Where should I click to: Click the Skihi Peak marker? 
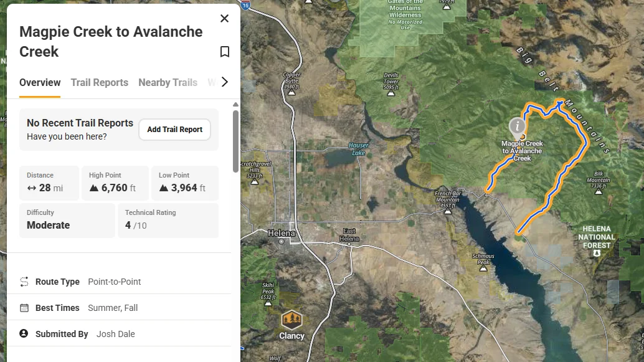tap(268, 303)
